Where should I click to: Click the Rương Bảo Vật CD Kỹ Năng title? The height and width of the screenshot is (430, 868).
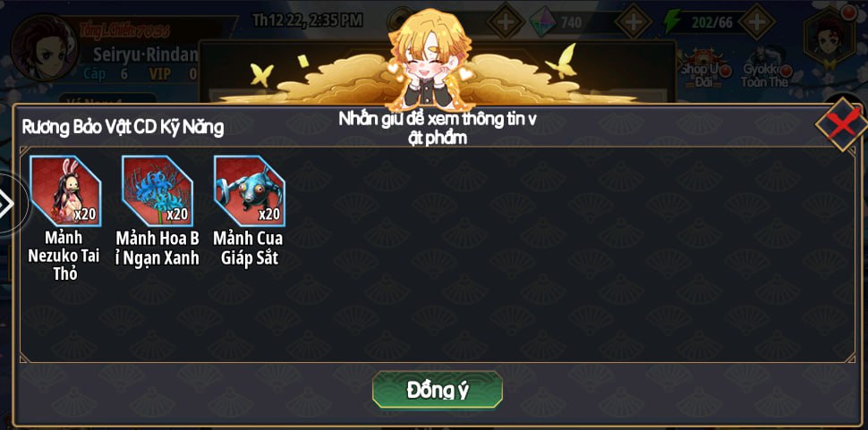[123, 127]
